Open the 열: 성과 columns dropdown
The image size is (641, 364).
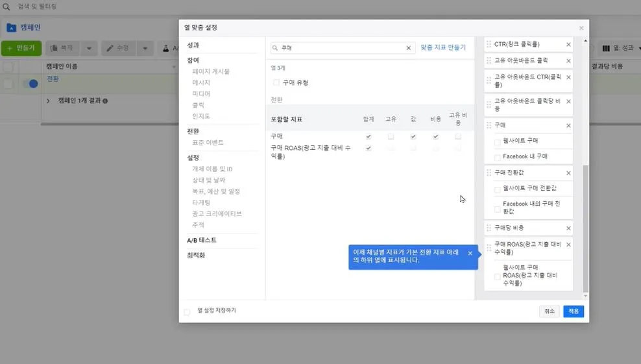(620, 48)
